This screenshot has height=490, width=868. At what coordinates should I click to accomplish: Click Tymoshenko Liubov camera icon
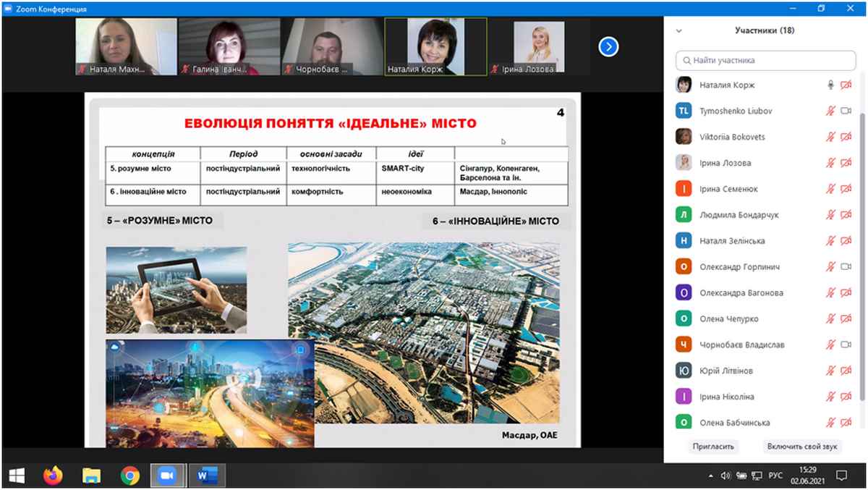click(x=846, y=111)
